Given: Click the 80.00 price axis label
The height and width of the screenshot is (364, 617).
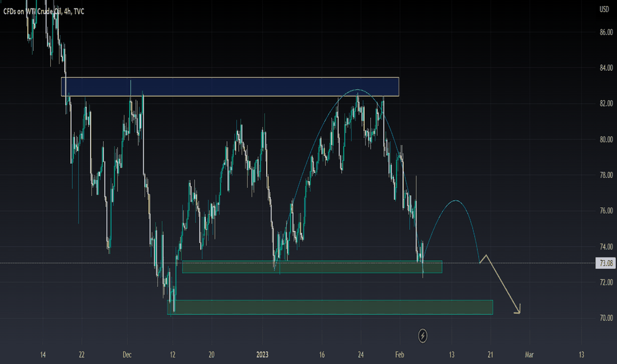Looking at the screenshot, I should coord(606,139).
